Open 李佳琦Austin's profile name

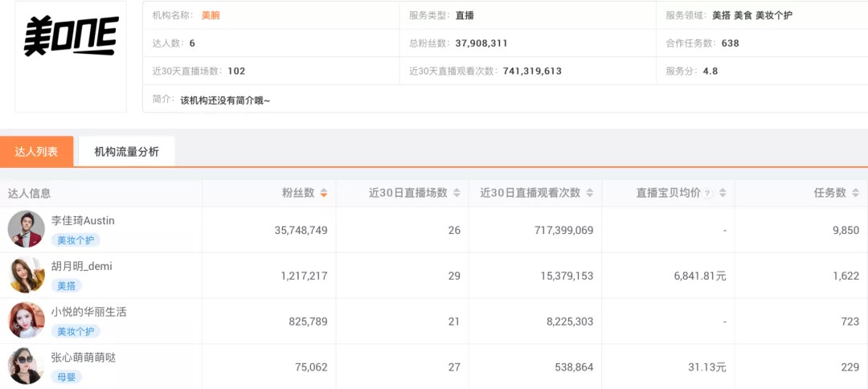click(x=84, y=220)
